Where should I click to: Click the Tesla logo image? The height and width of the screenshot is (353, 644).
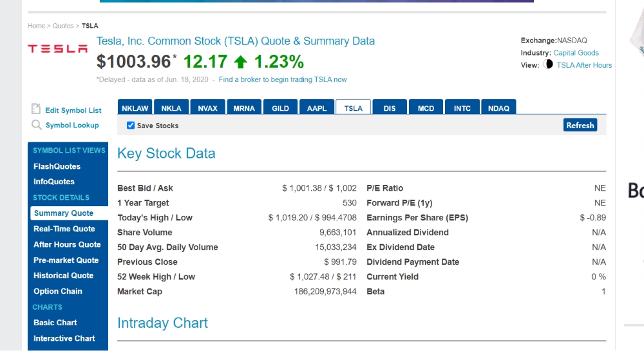(57, 49)
